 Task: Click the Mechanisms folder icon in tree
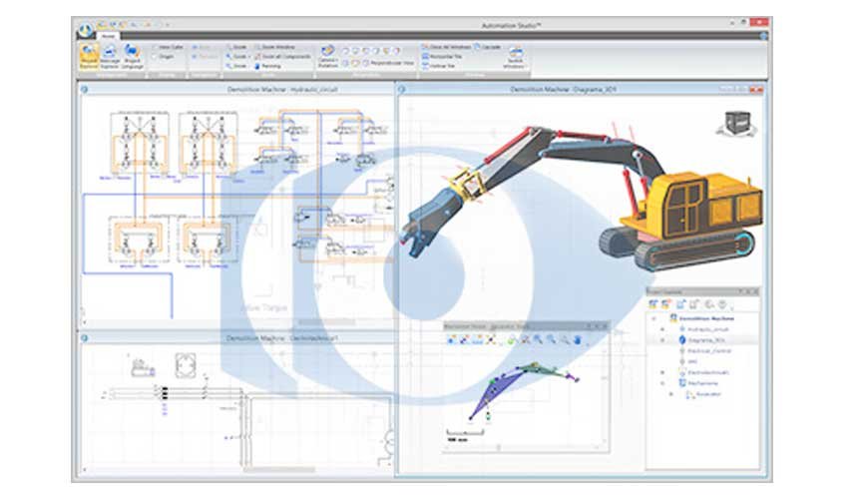[x=682, y=383]
